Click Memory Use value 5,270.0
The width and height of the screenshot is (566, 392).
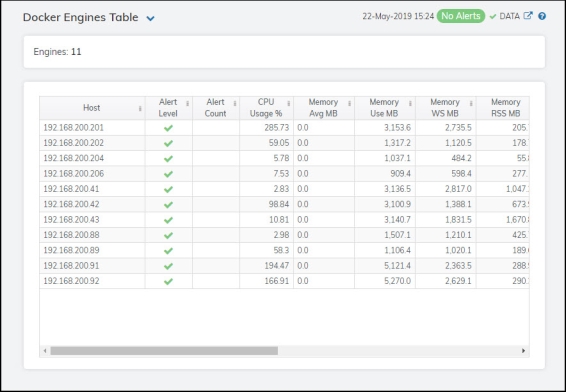pyautogui.click(x=397, y=281)
